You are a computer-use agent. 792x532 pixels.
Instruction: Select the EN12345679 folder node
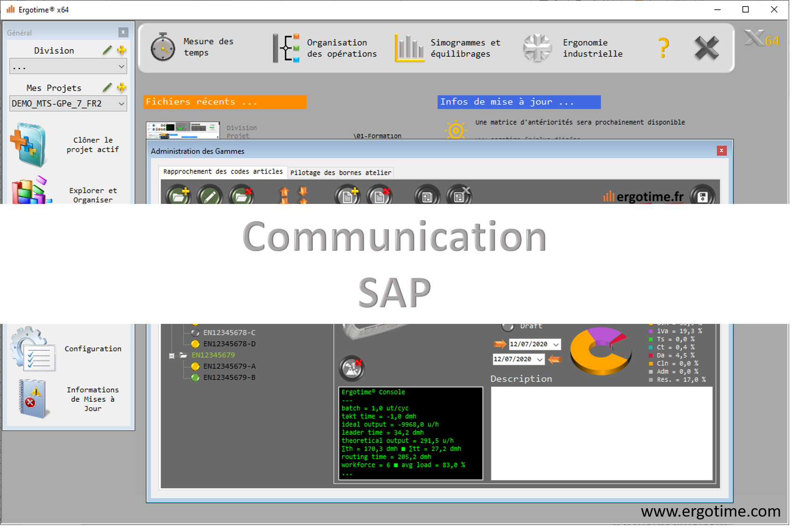point(213,356)
